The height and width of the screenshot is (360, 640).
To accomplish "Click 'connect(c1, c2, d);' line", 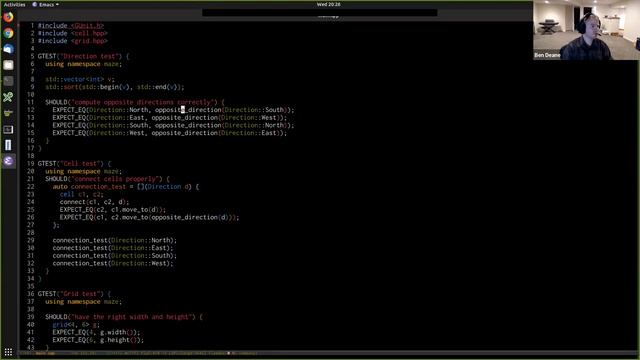I will coord(94,202).
